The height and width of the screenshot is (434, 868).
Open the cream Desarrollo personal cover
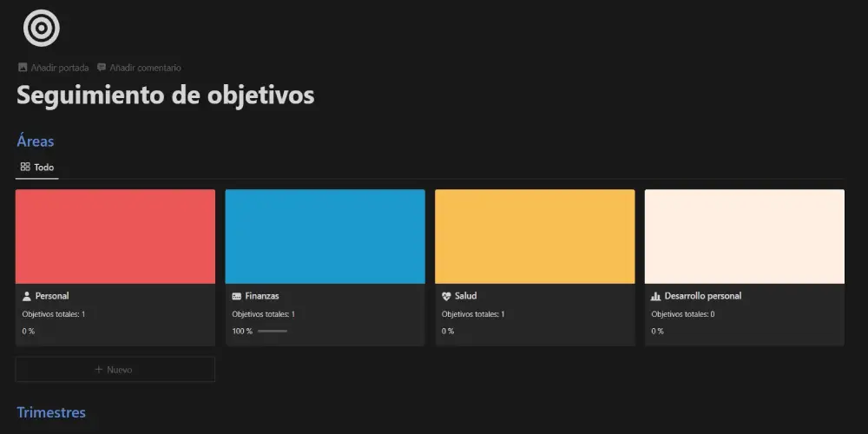tap(744, 236)
